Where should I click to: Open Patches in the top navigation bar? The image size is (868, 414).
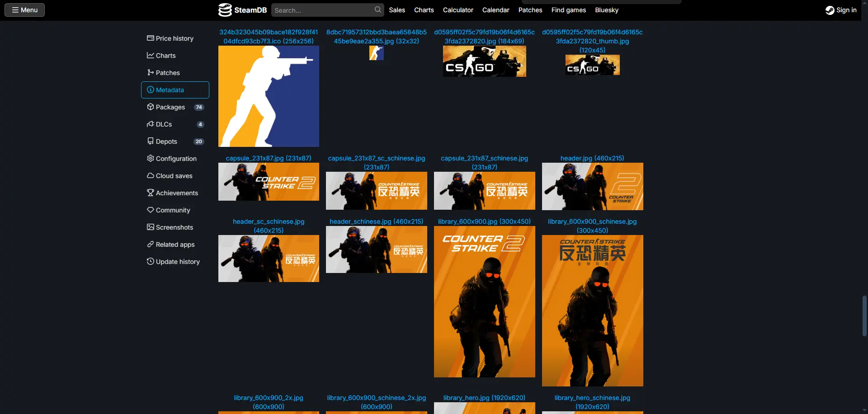click(530, 10)
